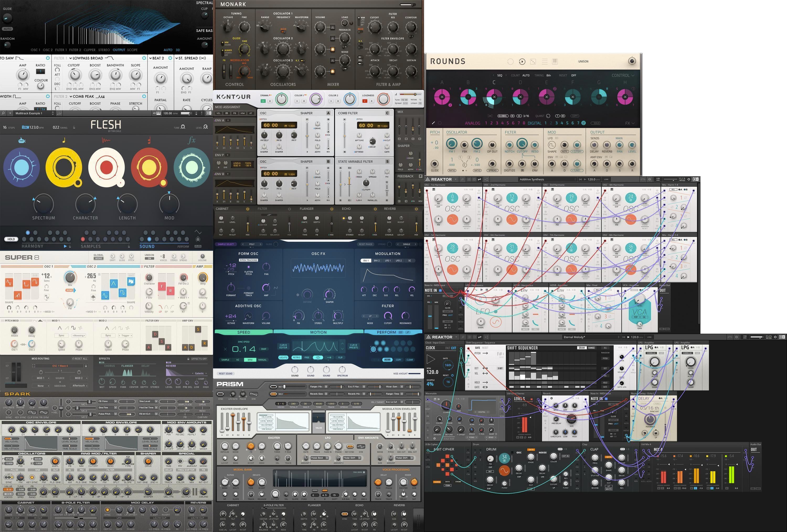Click RESET SOUND in Form

pyautogui.click(x=226, y=374)
